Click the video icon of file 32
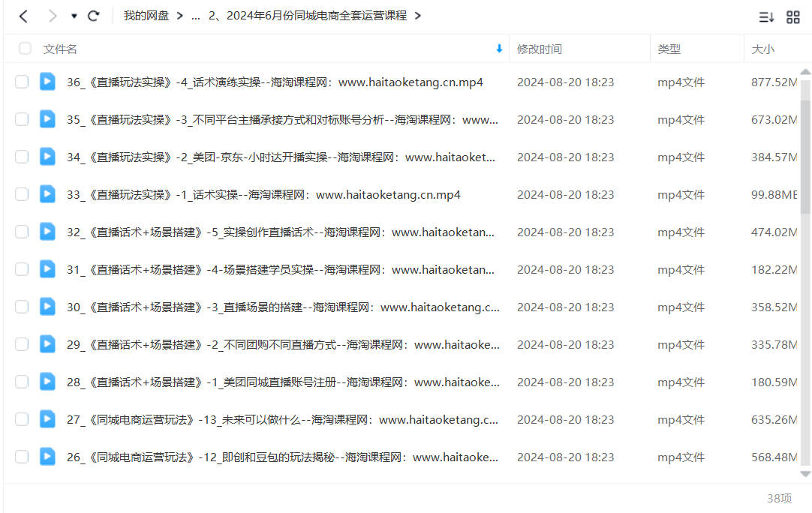 point(47,232)
